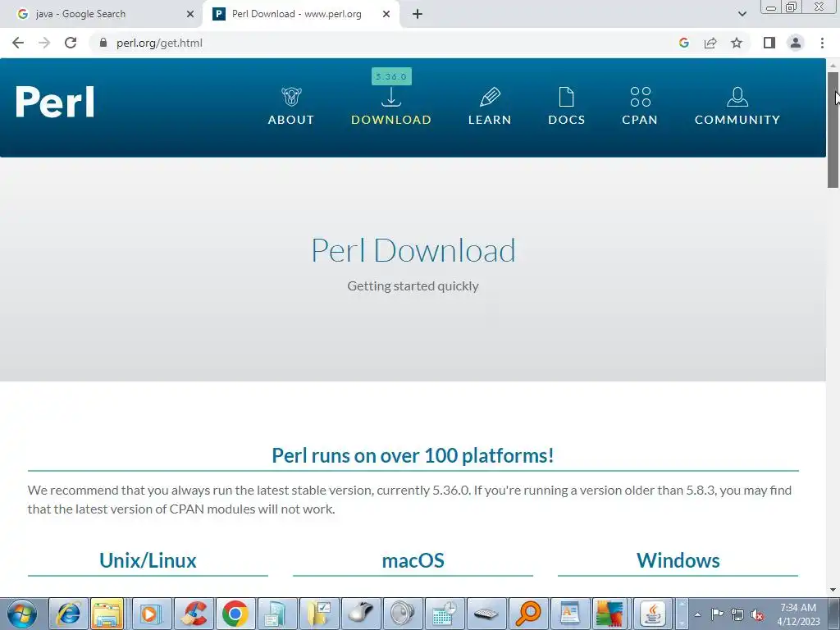View site information via the padlock
The width and height of the screenshot is (840, 630).
[103, 43]
